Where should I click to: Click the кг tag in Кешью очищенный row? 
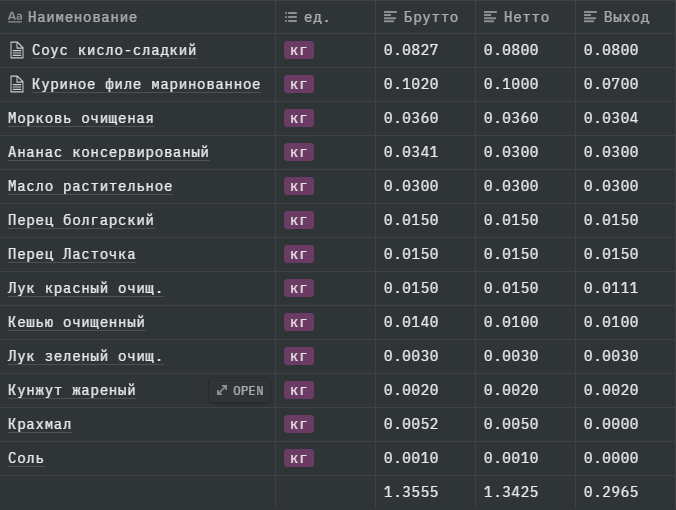click(x=299, y=322)
